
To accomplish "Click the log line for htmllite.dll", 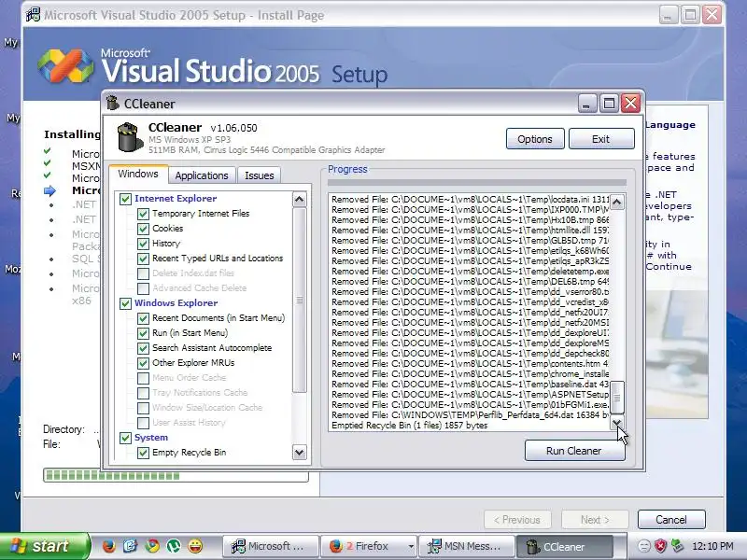I will [470, 230].
